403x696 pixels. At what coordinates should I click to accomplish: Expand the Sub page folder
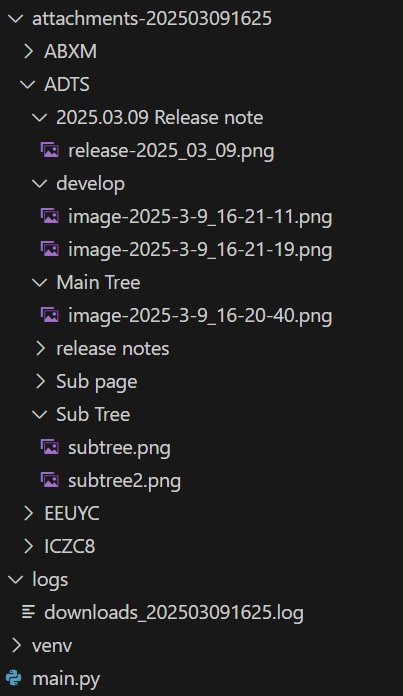pos(40,381)
